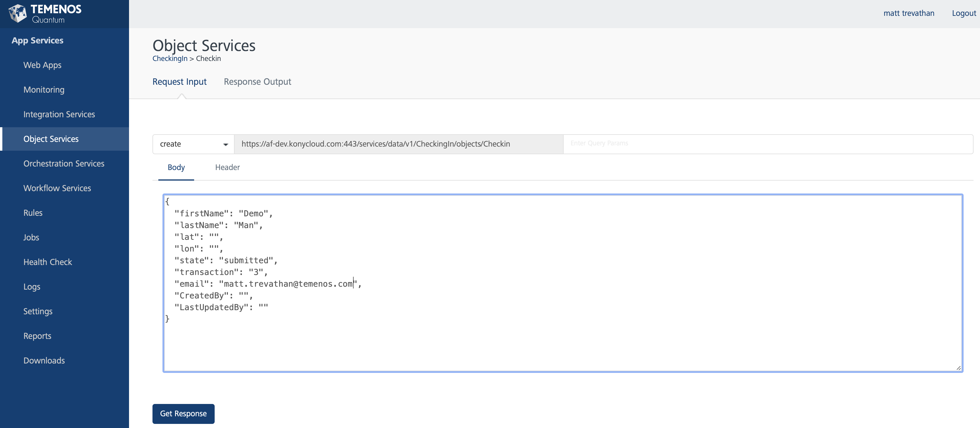
Task: Open the Jobs section
Action: point(31,237)
